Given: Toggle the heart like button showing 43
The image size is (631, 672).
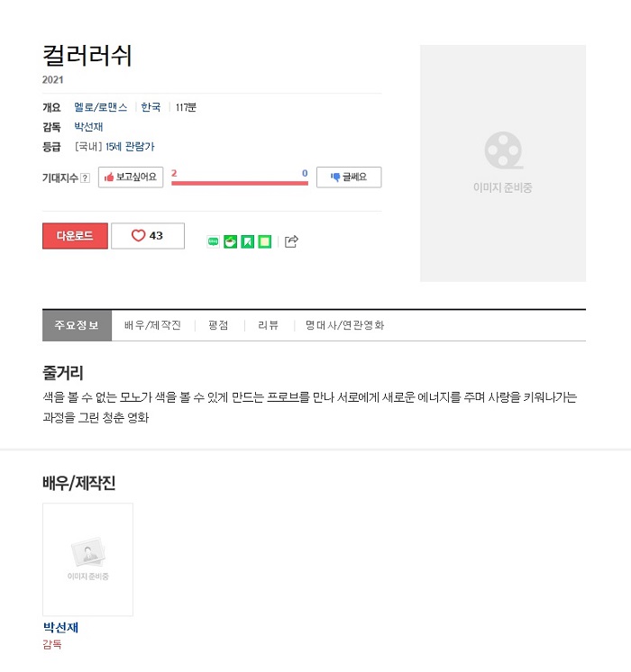Looking at the screenshot, I should [x=148, y=236].
